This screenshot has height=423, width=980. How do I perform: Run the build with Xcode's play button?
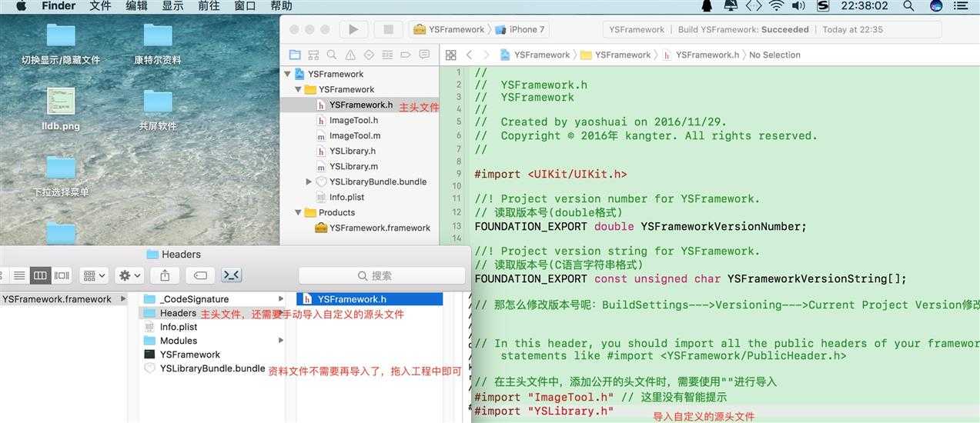point(353,29)
